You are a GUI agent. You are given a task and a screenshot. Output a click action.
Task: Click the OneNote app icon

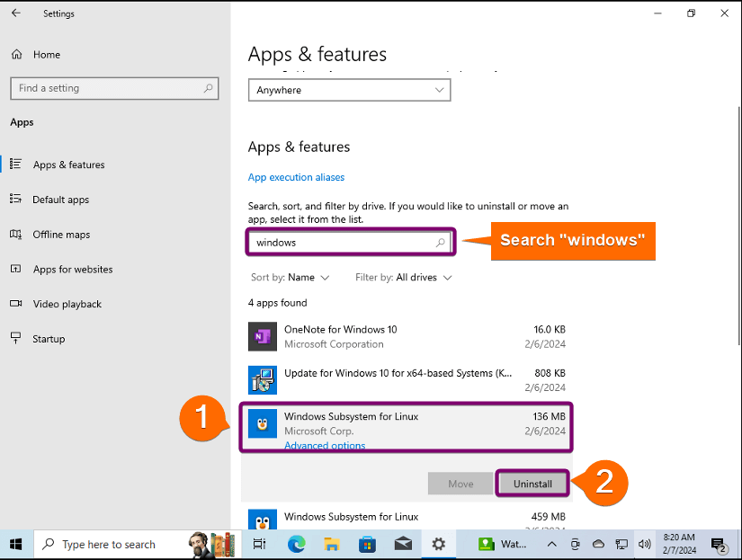click(262, 337)
